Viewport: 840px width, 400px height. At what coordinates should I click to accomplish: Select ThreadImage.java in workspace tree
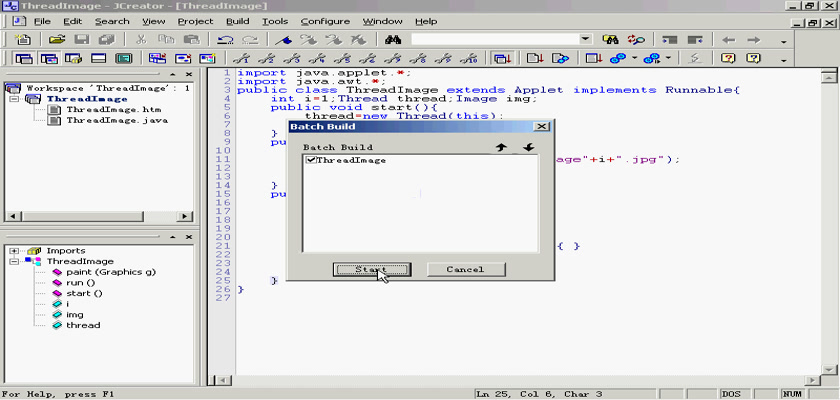(117, 120)
